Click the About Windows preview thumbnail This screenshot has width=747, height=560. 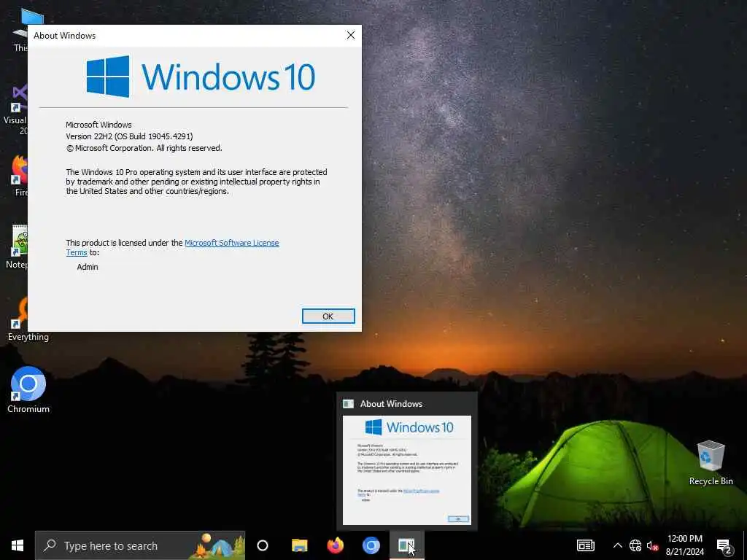tap(407, 470)
